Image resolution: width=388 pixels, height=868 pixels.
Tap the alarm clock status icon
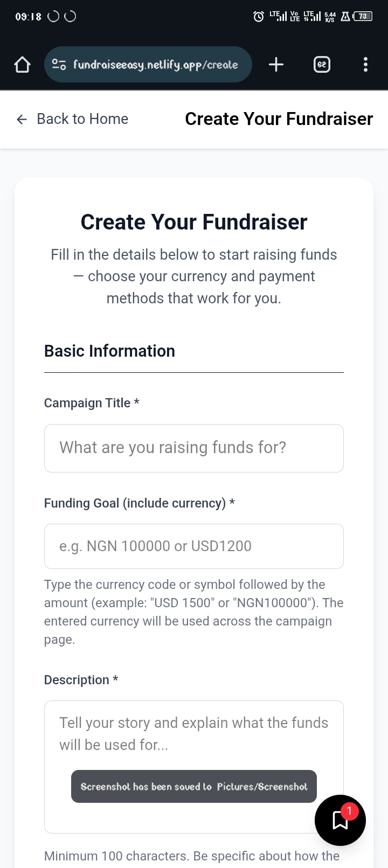click(x=259, y=17)
